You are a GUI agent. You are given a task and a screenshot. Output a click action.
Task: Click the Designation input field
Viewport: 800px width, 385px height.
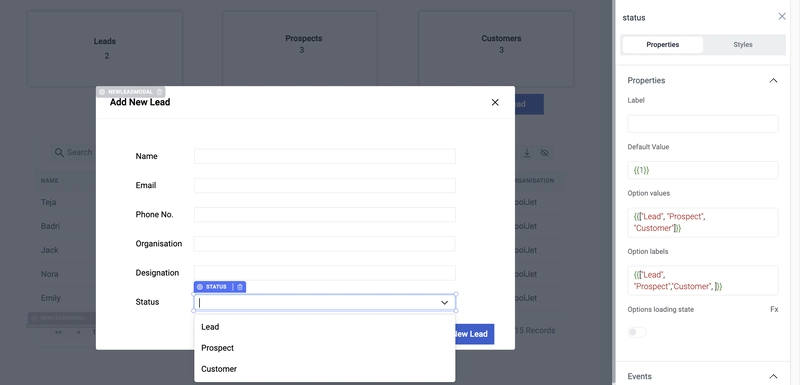click(324, 273)
